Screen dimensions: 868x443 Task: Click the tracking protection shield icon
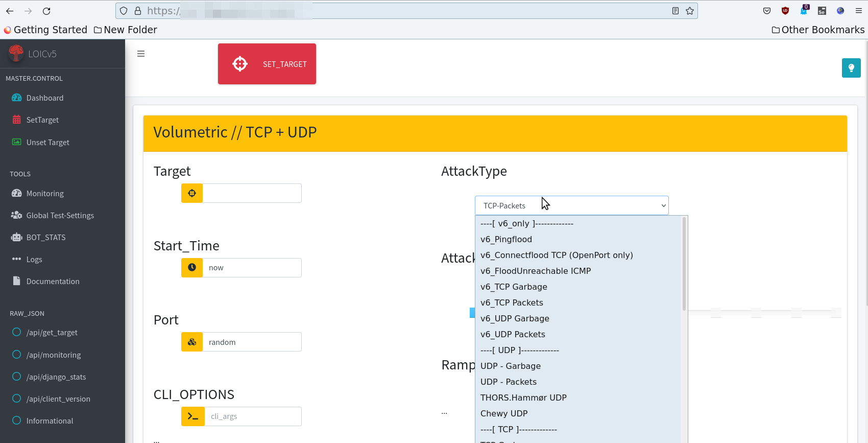coord(124,11)
